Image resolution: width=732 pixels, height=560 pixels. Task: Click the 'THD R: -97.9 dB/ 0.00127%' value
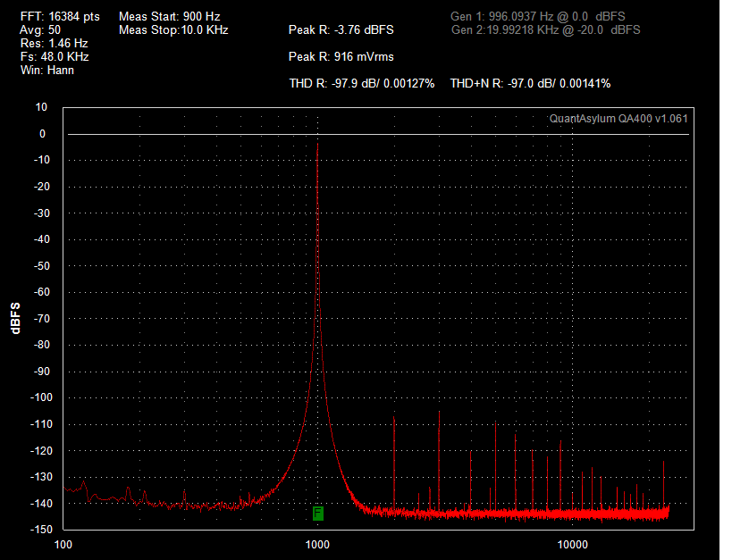coord(362,84)
